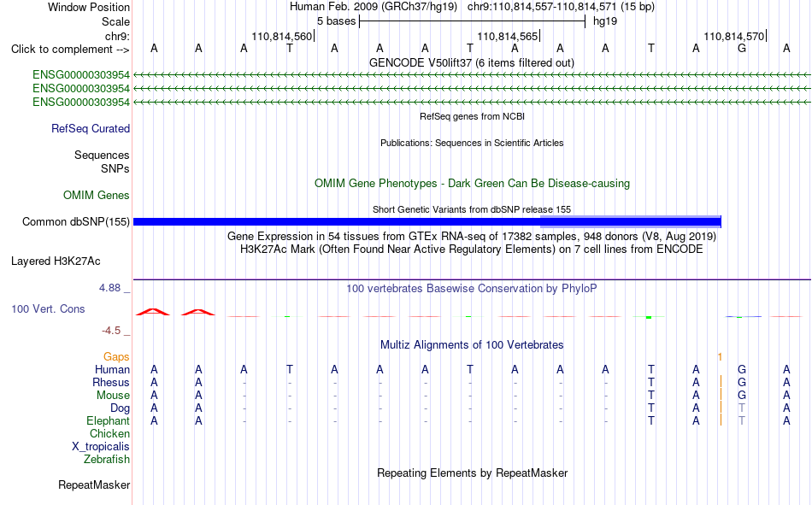Select the Human species label
The height and width of the screenshot is (505, 812).
(112, 369)
